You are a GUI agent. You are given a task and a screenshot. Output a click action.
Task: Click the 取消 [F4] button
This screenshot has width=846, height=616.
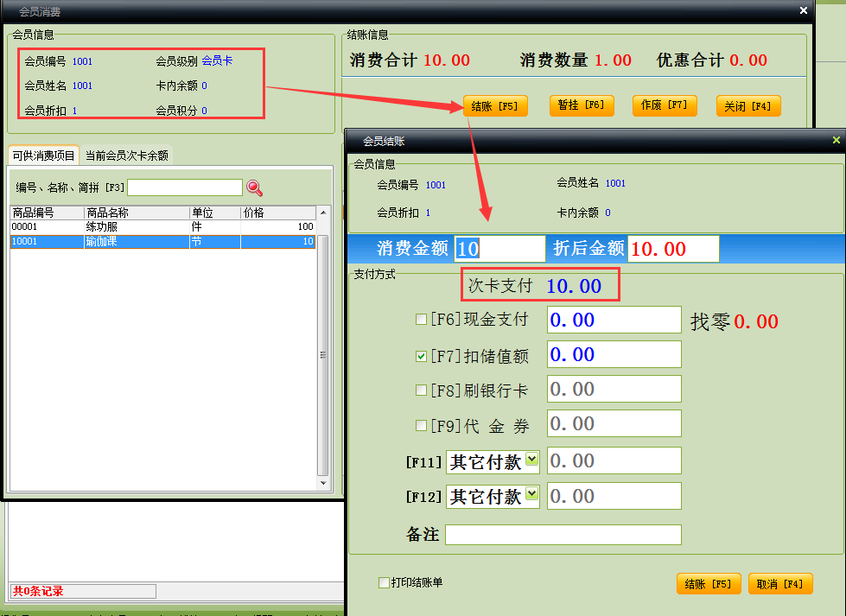[780, 584]
